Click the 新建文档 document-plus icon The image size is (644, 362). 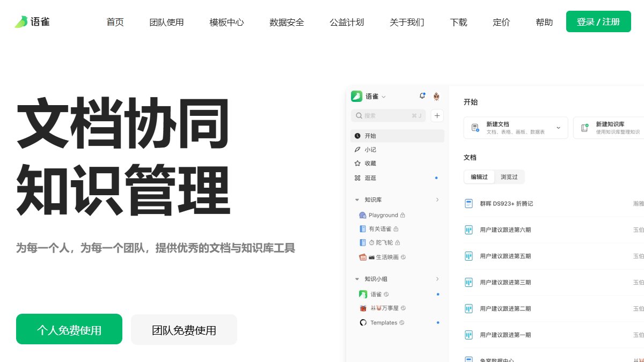tap(475, 128)
